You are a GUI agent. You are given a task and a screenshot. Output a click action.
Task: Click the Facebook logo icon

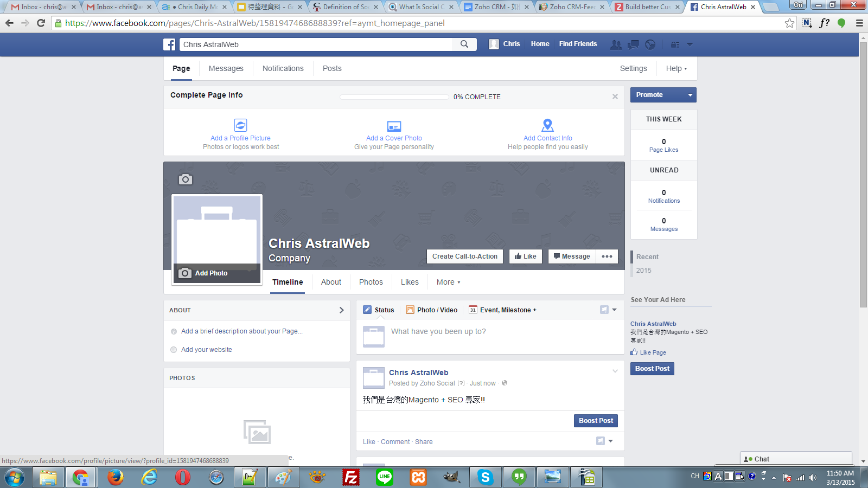click(169, 44)
